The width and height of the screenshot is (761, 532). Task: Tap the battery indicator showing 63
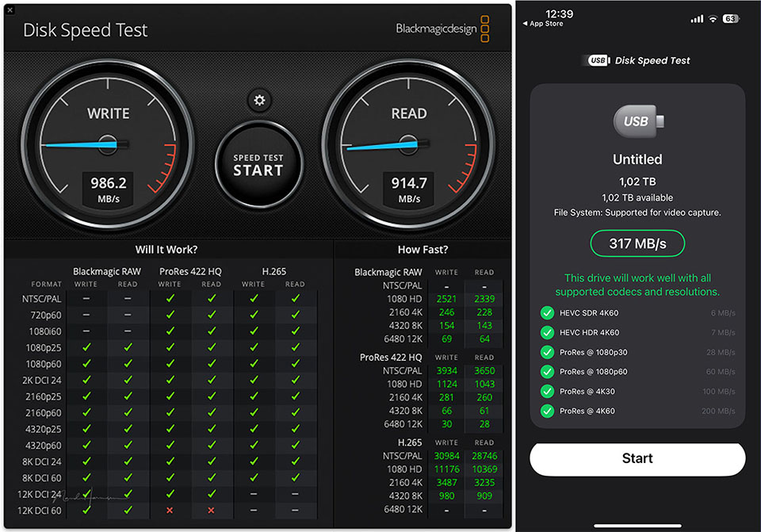pos(730,19)
